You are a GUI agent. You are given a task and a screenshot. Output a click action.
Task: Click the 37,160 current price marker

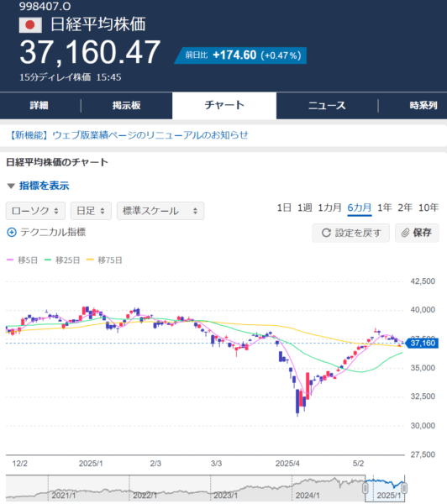[x=423, y=343]
